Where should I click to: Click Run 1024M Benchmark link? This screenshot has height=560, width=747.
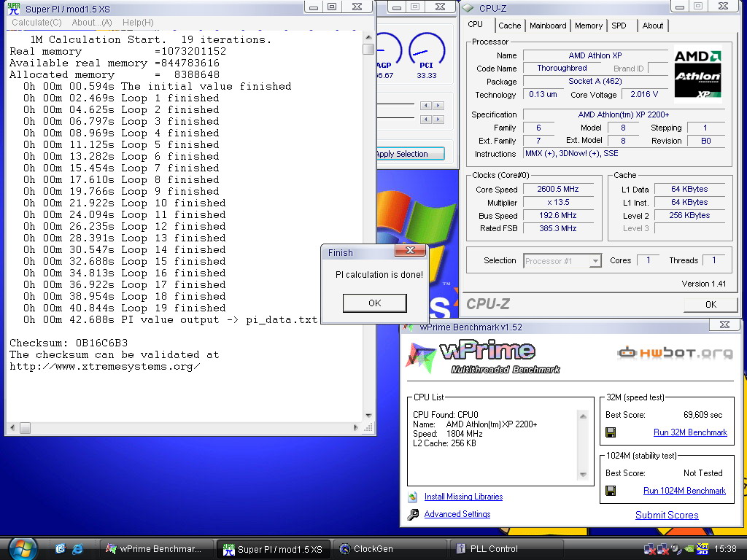pos(684,491)
